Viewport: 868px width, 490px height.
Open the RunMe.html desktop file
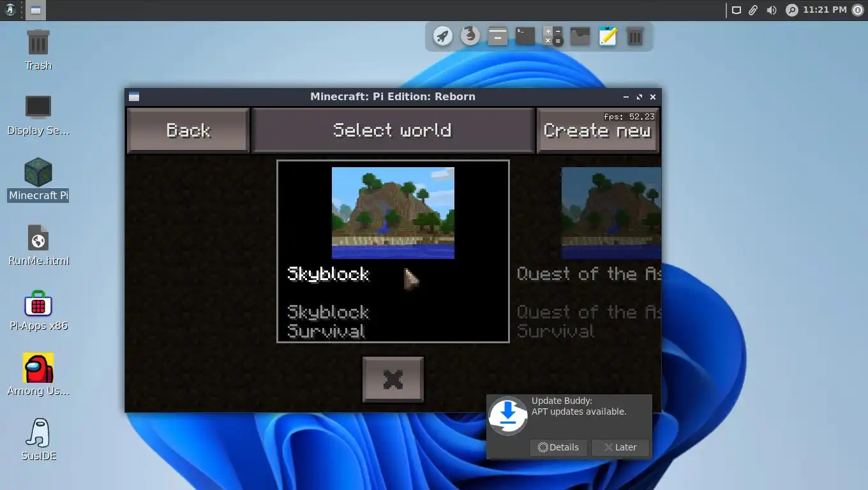pyautogui.click(x=38, y=246)
